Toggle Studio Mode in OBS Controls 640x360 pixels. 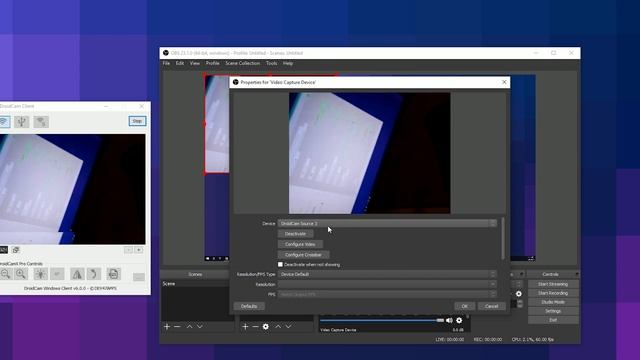coord(553,302)
